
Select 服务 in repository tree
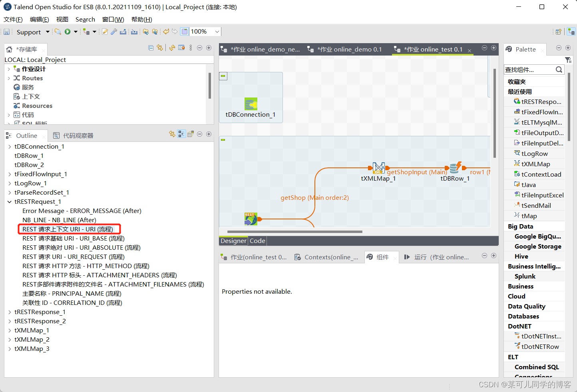point(28,87)
